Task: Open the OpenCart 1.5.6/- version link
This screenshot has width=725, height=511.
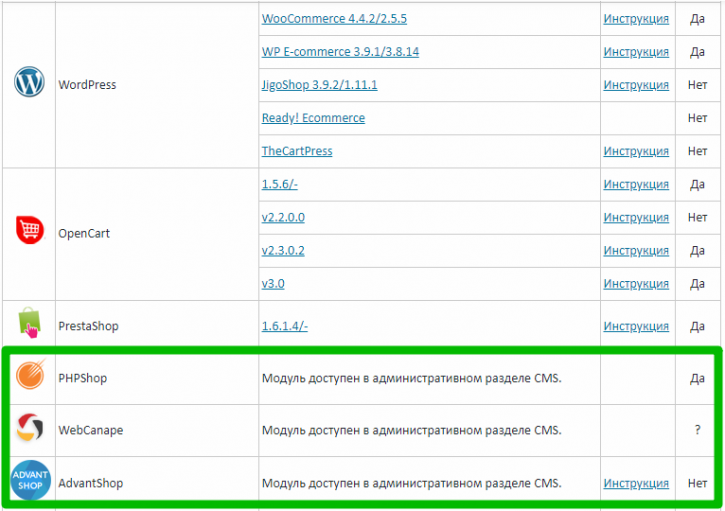Action: (x=280, y=184)
